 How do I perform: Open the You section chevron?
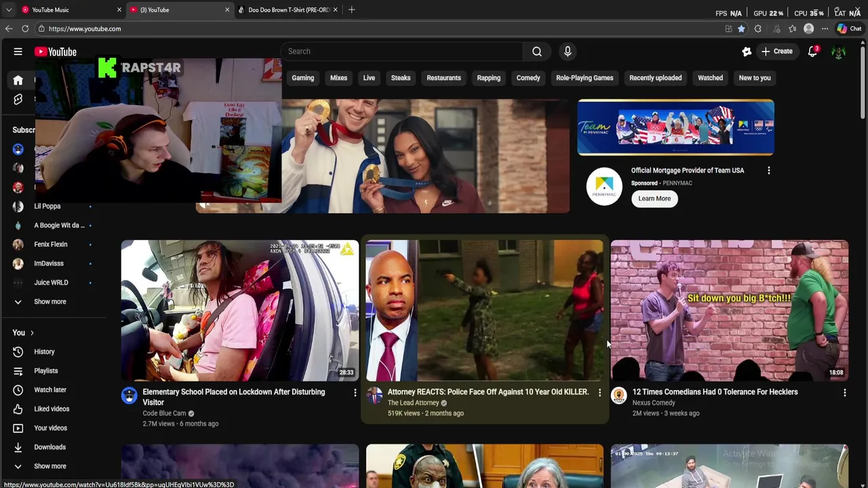32,333
